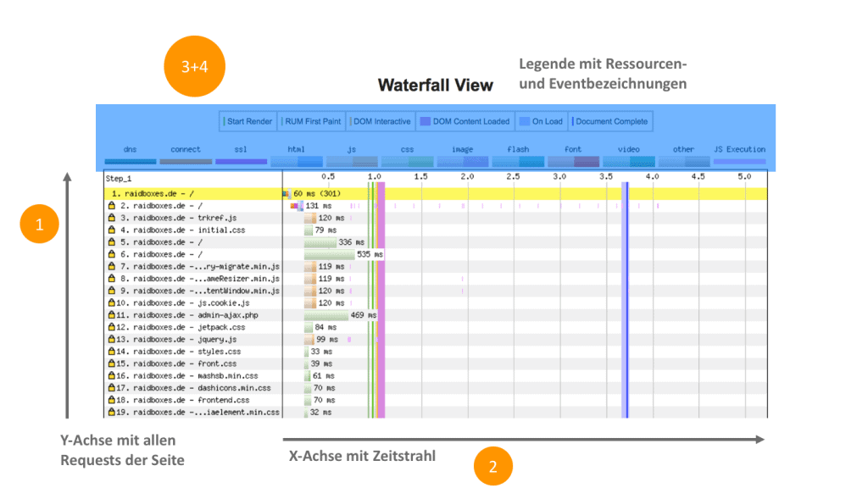Click the html color swatch in legend
Image resolution: width=868 pixels, height=488 pixels.
click(x=296, y=162)
